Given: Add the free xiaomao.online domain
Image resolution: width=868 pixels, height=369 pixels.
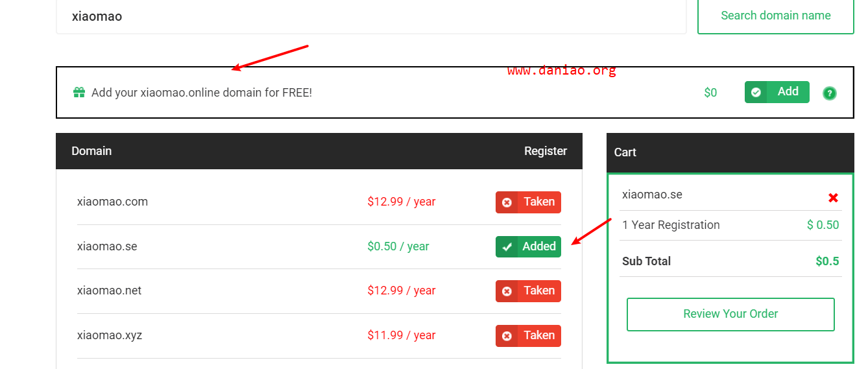Looking at the screenshot, I should click(x=777, y=92).
